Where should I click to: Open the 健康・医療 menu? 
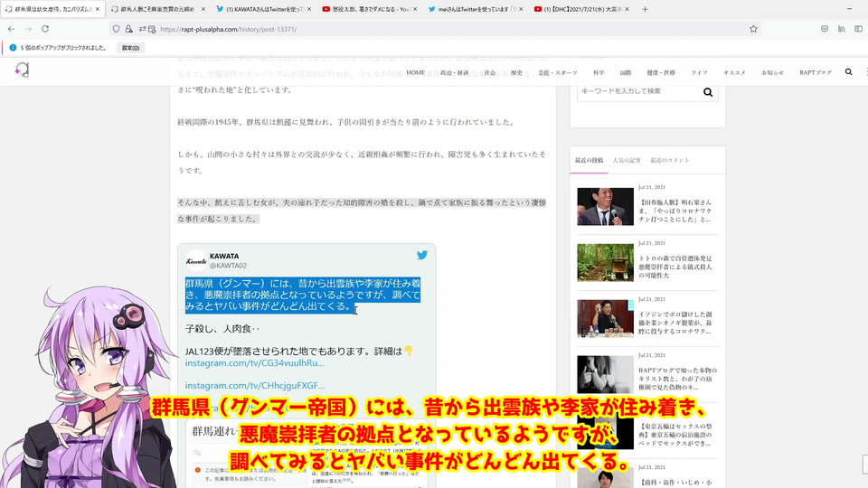pos(661,72)
